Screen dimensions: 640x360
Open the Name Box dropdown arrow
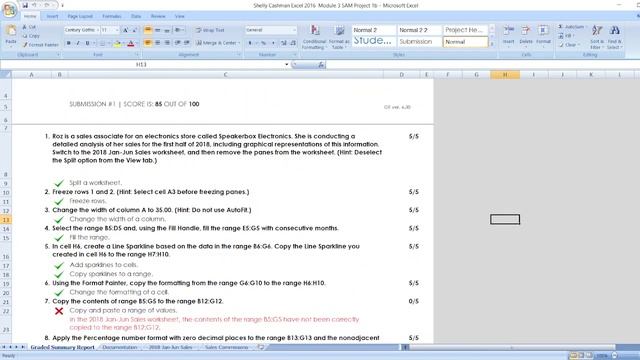pyautogui.click(x=287, y=64)
